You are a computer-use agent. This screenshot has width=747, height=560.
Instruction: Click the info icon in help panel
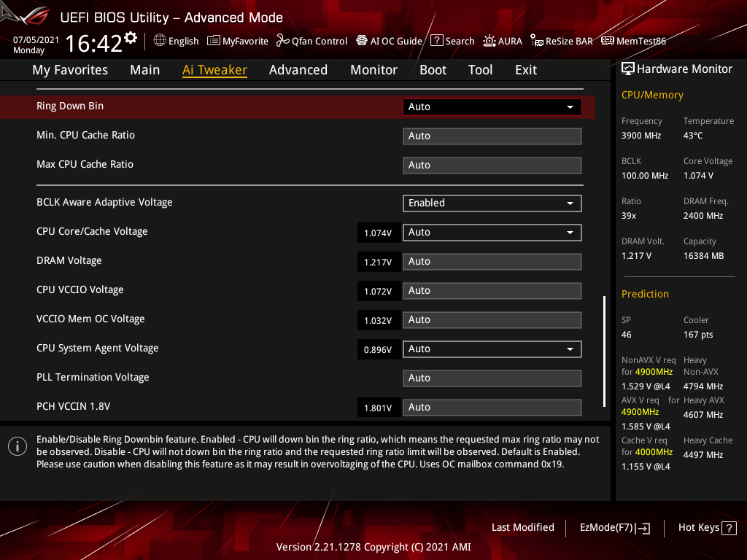pyautogui.click(x=18, y=447)
